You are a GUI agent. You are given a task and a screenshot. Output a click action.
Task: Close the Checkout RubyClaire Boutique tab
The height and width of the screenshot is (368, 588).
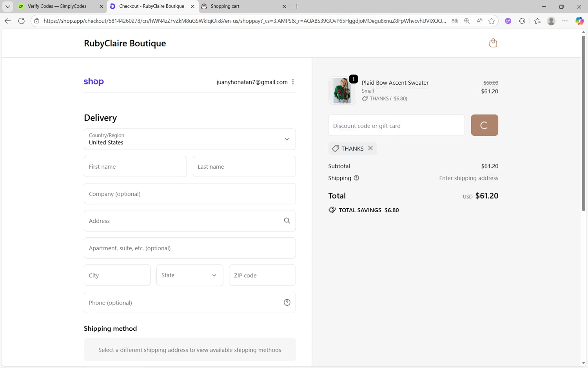click(x=192, y=6)
